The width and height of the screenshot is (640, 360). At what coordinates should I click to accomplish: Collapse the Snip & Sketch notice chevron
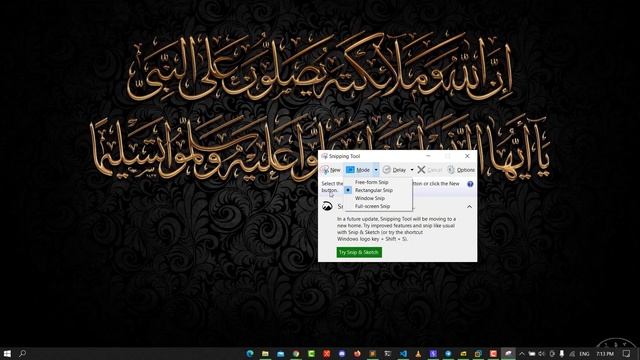(x=469, y=207)
